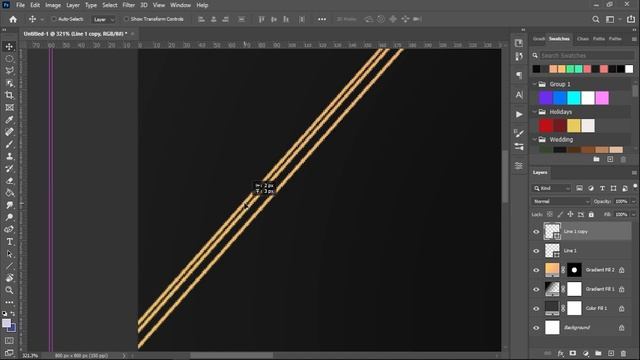Open the Share icon at top right

(631, 19)
